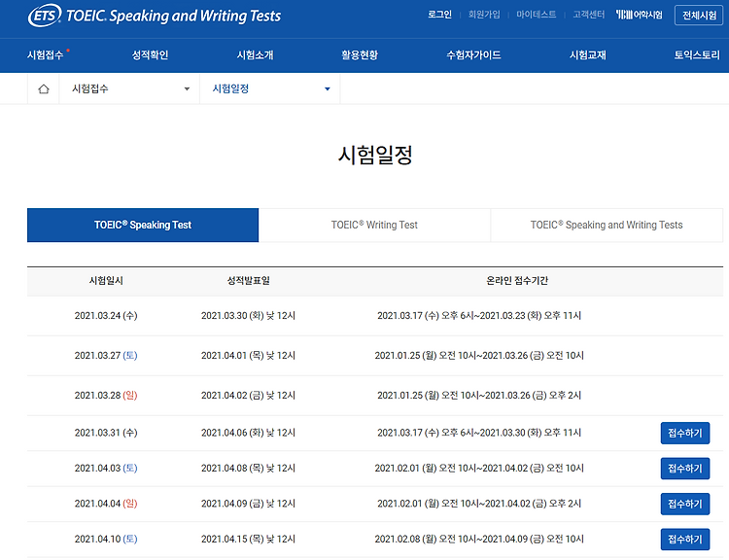Select the TOEIC Speaking Test tab

[x=143, y=226]
